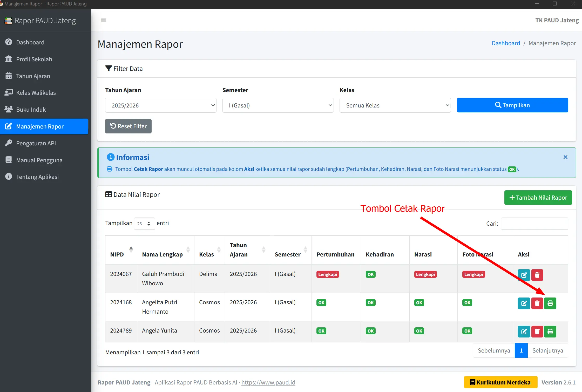The width and height of the screenshot is (582, 392).
Task: Click the Cari search input field
Action: [534, 224]
